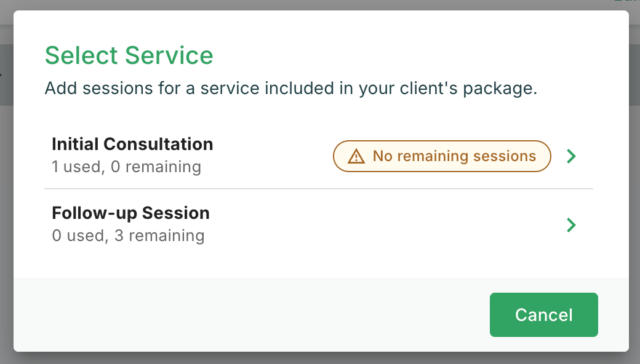Click the 'No remaining sessions' warning badge
The height and width of the screenshot is (364, 640).
[x=442, y=156]
